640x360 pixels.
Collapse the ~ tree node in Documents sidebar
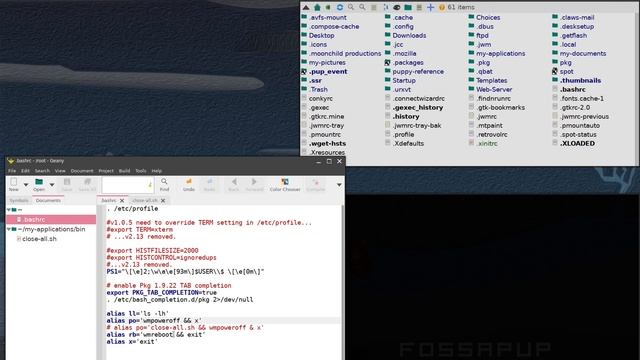pos(9,210)
